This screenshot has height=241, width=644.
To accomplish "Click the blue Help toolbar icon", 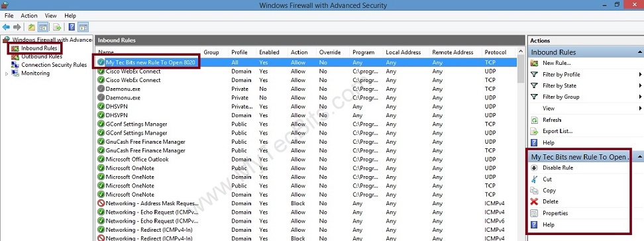I will 72,27.
